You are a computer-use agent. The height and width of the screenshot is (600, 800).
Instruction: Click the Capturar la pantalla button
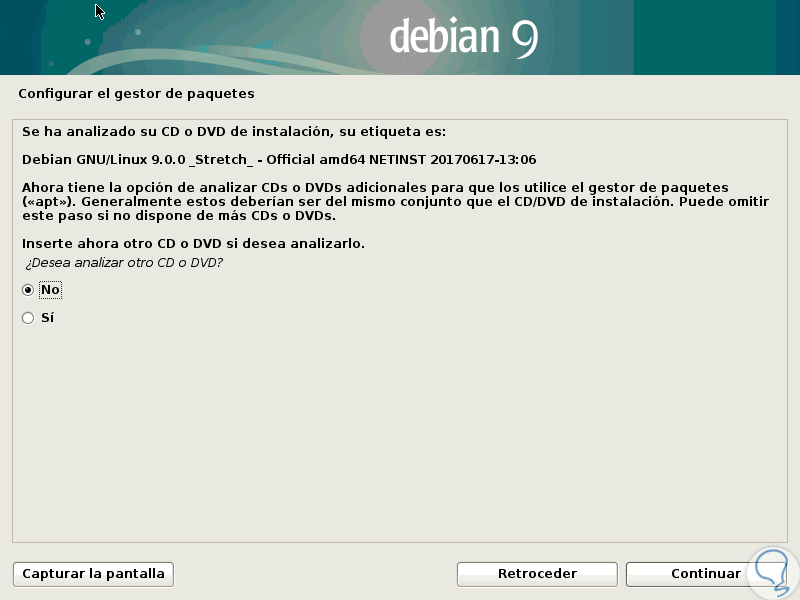tap(93, 574)
